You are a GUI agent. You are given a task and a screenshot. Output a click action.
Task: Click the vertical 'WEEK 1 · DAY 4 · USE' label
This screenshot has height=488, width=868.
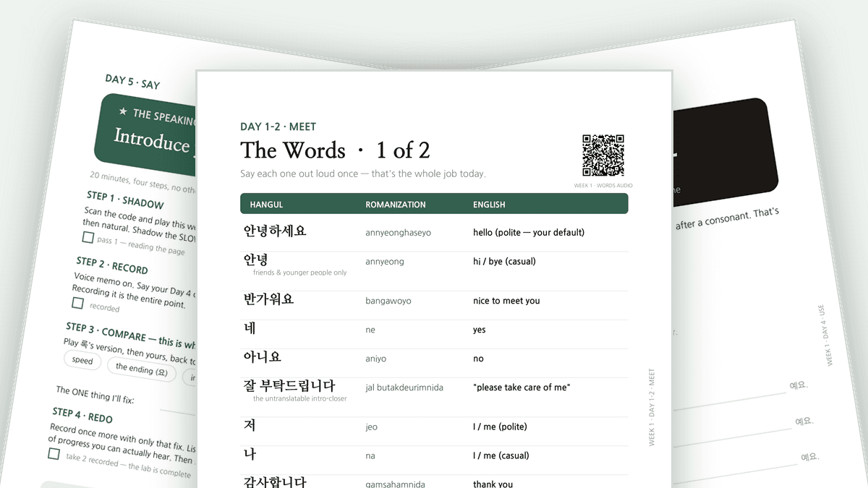tap(825, 335)
